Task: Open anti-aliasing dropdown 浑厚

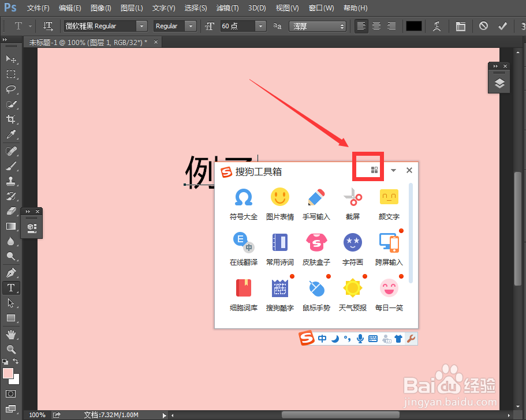Action: click(x=317, y=26)
